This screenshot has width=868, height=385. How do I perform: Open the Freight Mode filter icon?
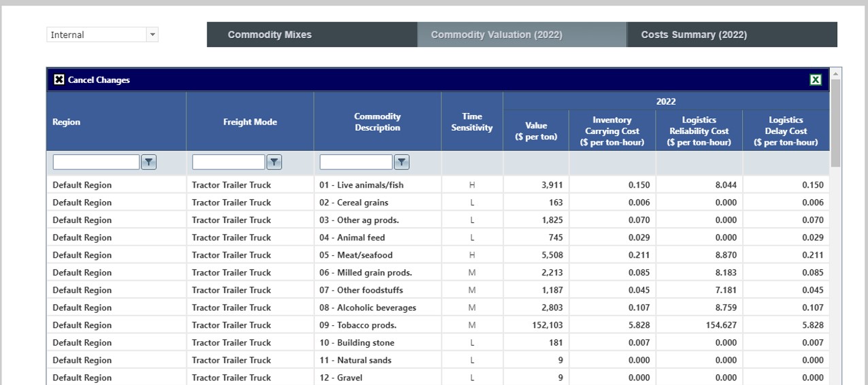point(273,162)
